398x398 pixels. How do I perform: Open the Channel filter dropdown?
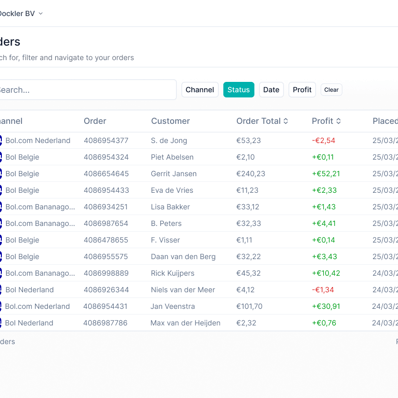tap(200, 90)
